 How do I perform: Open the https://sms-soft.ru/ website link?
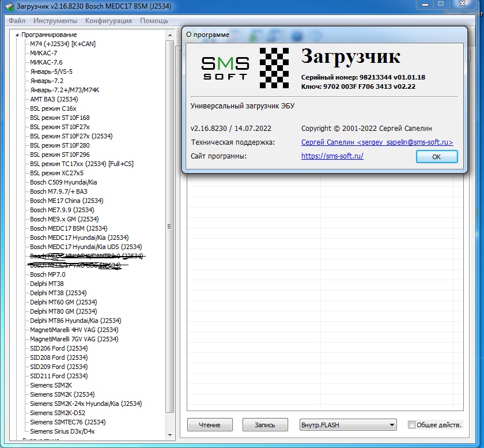332,156
